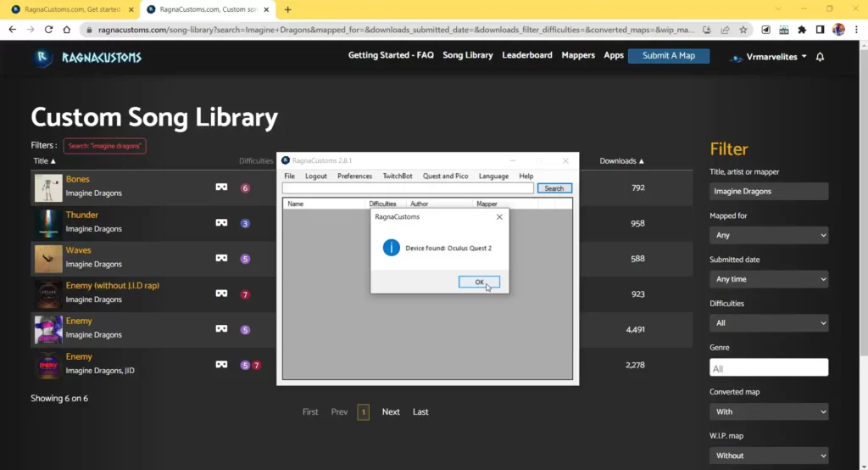Click the VR headset icon for Bones
Viewport: 868px width, 470px height.
pyautogui.click(x=221, y=187)
